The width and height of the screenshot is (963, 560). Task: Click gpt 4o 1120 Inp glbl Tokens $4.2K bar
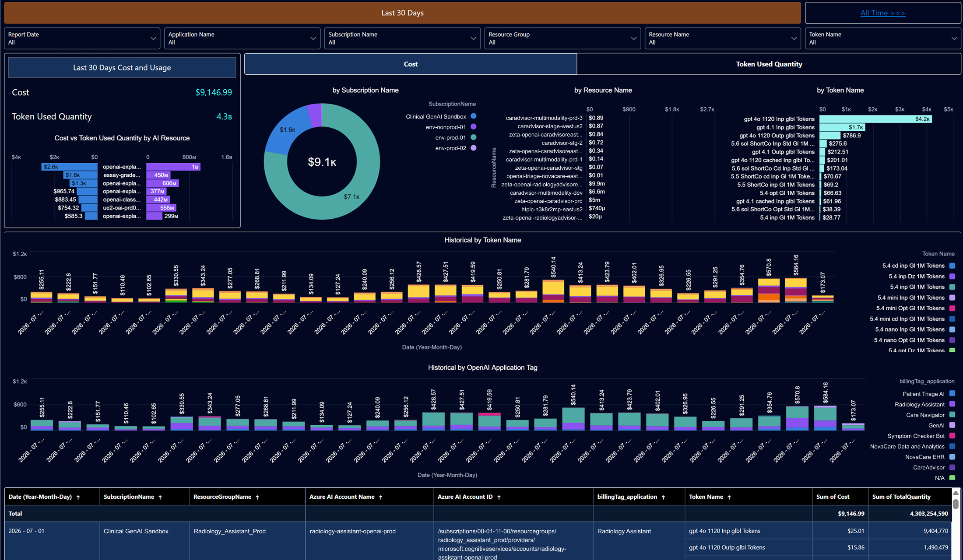[875, 119]
